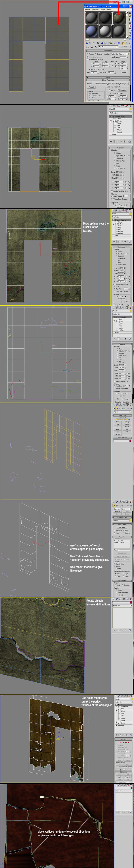Expand the Noise rollout
Viewport: 134px width, 868px height.
[108, 77]
